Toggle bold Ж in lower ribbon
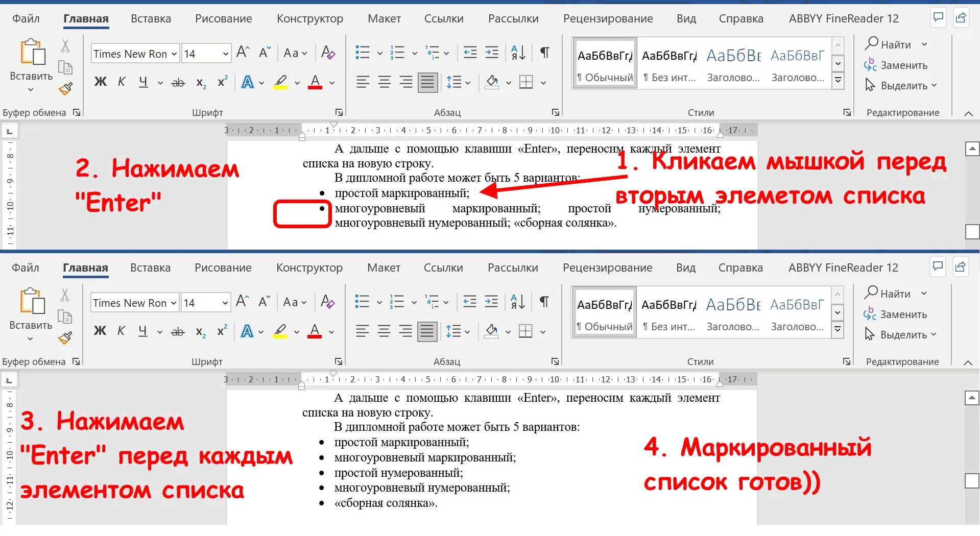This screenshot has height=536, width=980. click(100, 331)
